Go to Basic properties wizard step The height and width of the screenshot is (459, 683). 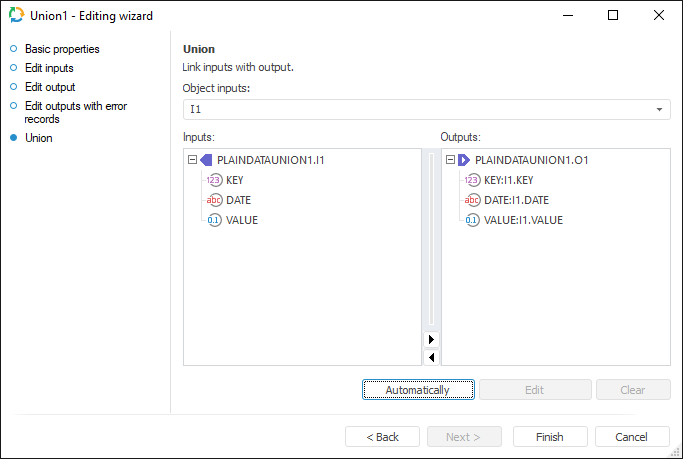[62, 49]
